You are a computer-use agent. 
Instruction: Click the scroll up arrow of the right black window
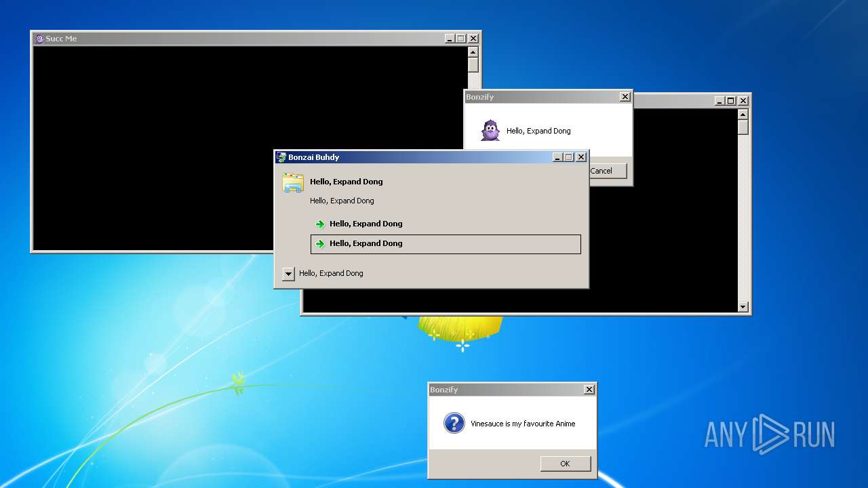(x=743, y=115)
